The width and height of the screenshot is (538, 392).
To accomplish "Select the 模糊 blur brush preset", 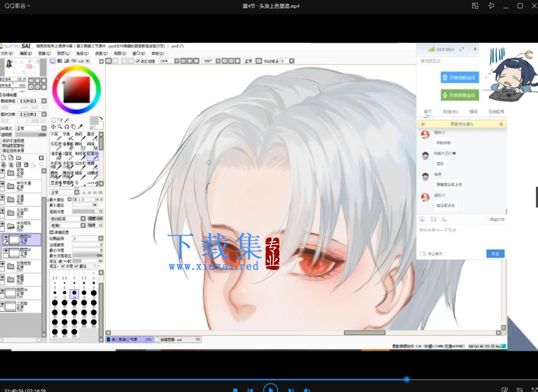I will [93, 167].
